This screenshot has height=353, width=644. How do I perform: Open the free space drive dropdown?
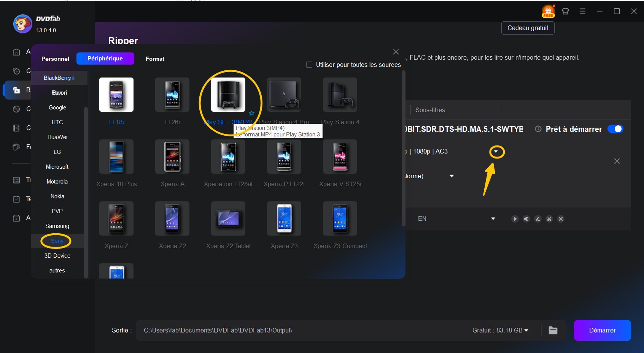(526, 330)
